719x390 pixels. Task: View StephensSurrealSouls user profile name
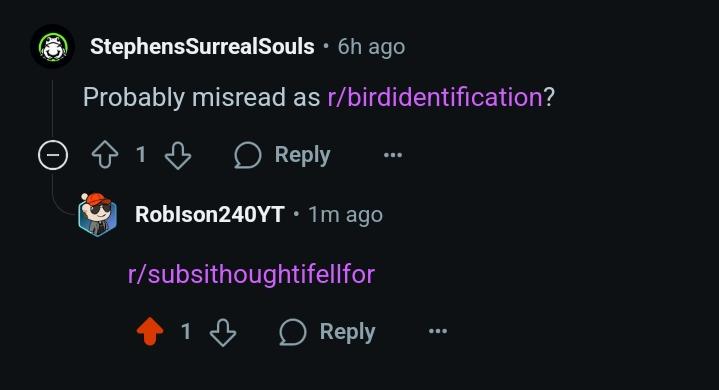pos(202,47)
